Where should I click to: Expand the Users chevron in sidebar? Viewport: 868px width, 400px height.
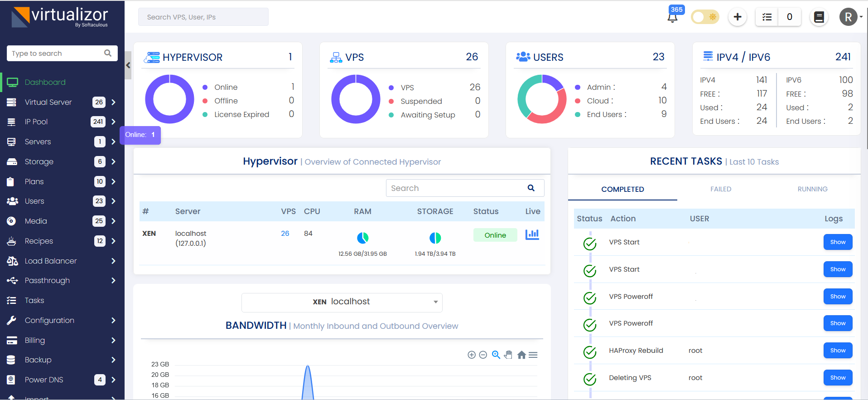click(113, 201)
